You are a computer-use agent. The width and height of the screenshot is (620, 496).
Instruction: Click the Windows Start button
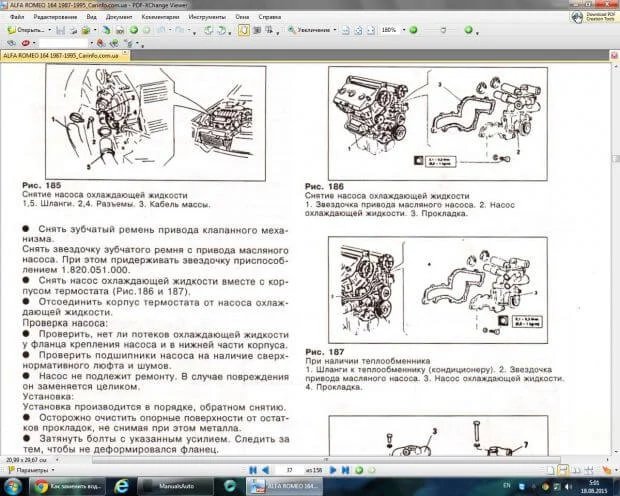(11, 486)
